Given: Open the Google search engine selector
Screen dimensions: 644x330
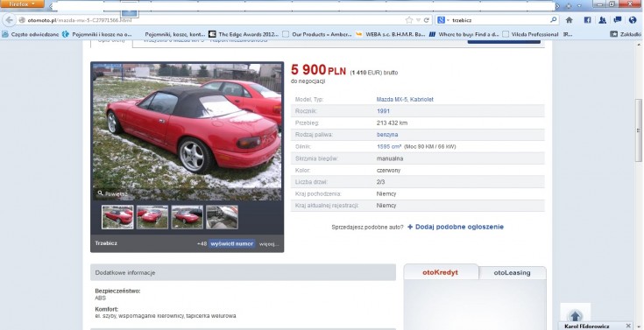Looking at the screenshot, I should pyautogui.click(x=442, y=20).
